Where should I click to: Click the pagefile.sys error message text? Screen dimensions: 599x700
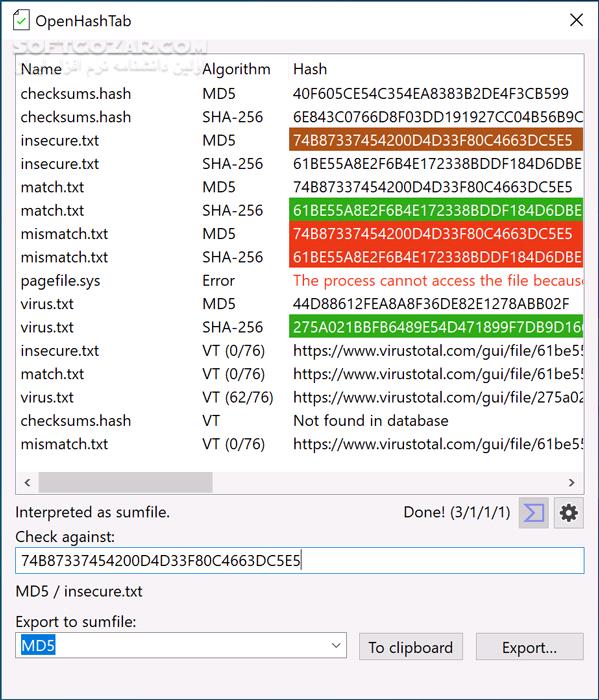tap(438, 280)
